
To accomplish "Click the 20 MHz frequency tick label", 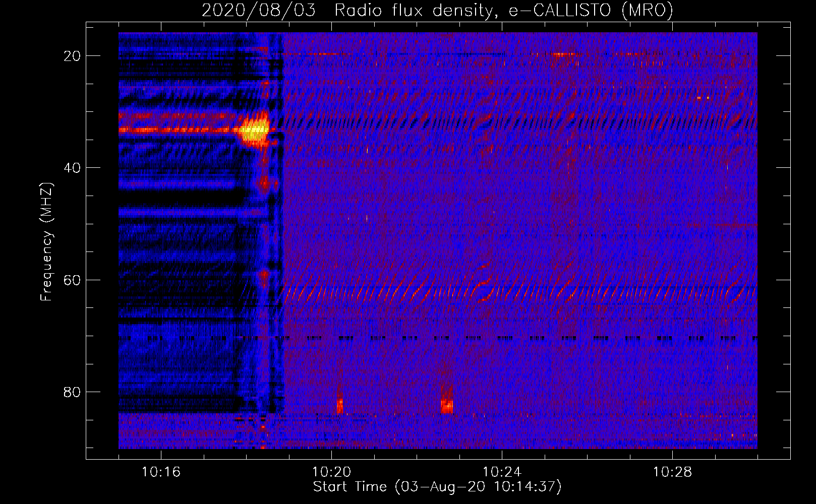I will [x=72, y=56].
